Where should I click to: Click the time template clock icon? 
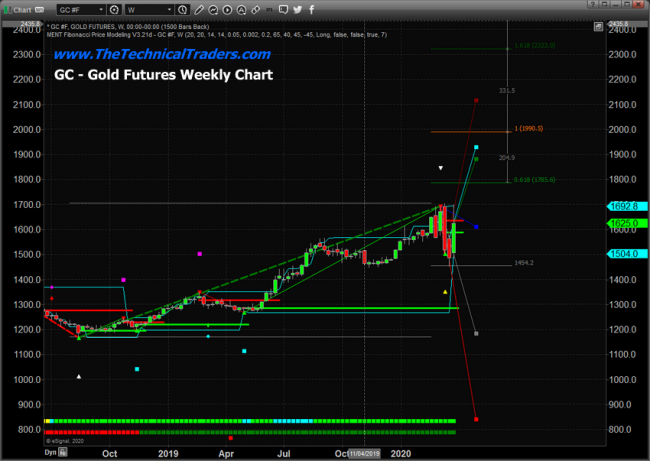point(182,10)
